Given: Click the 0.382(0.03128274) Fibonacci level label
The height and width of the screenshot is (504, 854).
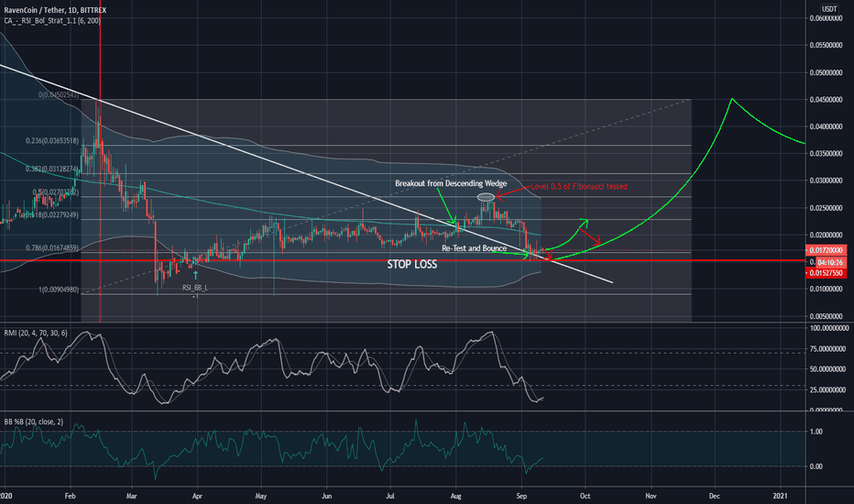Looking at the screenshot, I should (52, 169).
